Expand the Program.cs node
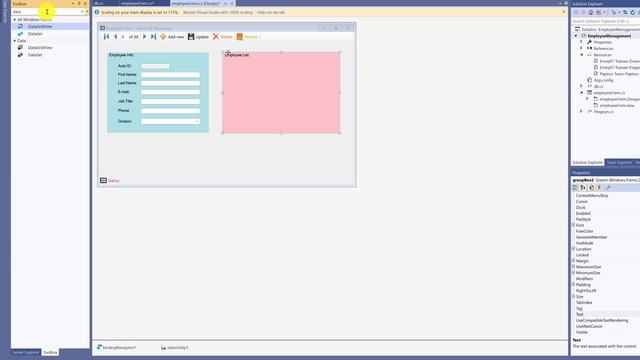 pos(582,111)
